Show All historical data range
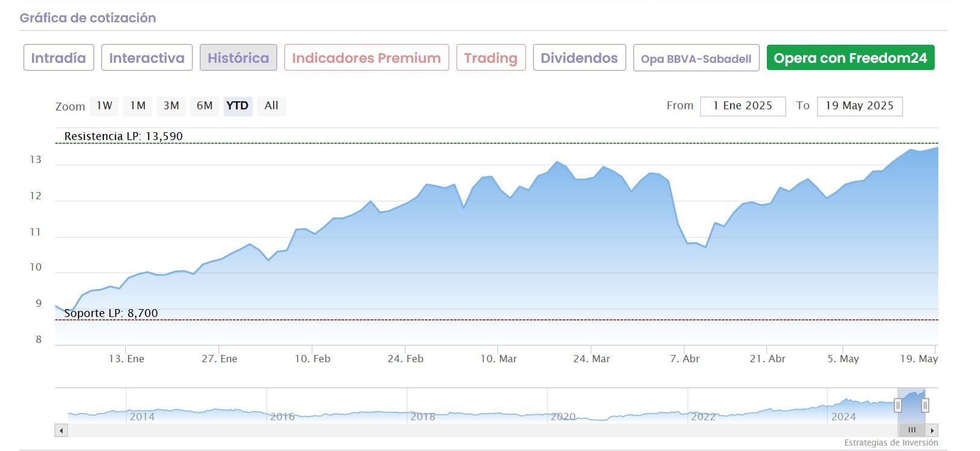The height and width of the screenshot is (451, 980). [x=271, y=106]
